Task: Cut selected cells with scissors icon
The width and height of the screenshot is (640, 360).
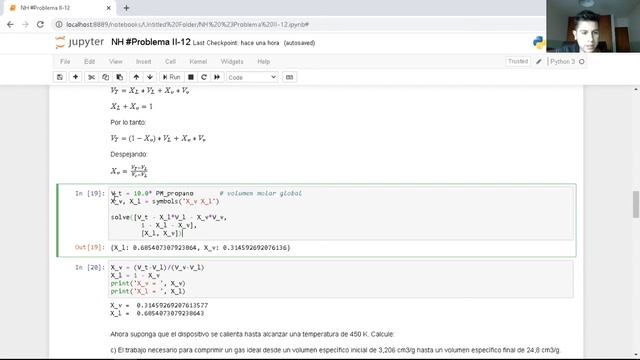Action: (x=91, y=77)
